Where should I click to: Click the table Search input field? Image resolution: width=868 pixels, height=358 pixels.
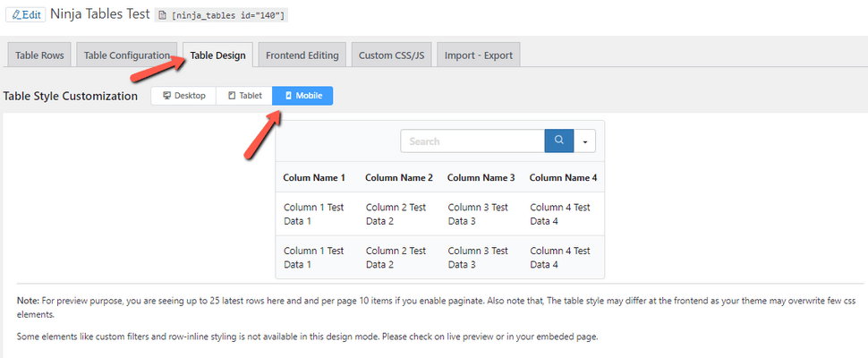click(x=472, y=141)
